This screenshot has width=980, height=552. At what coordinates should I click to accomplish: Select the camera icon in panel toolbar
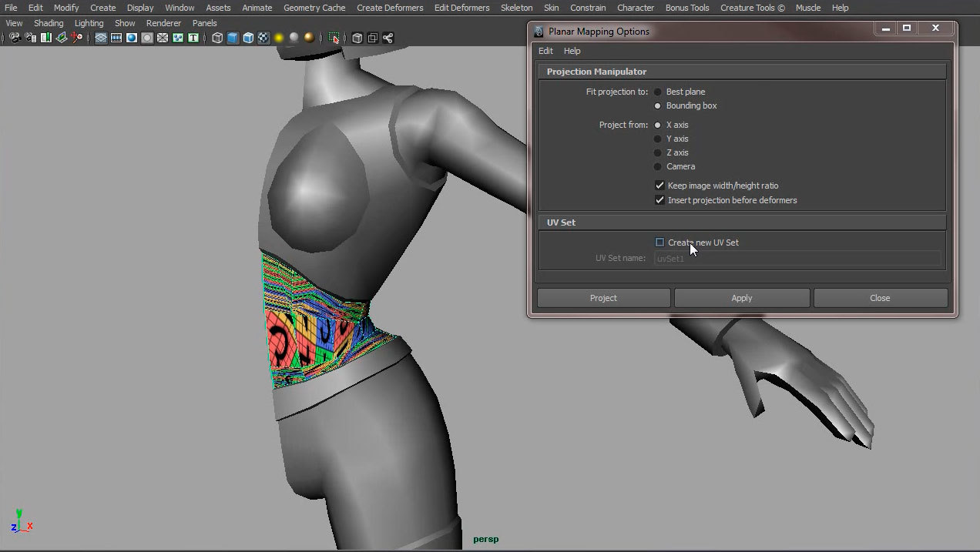pos(15,38)
